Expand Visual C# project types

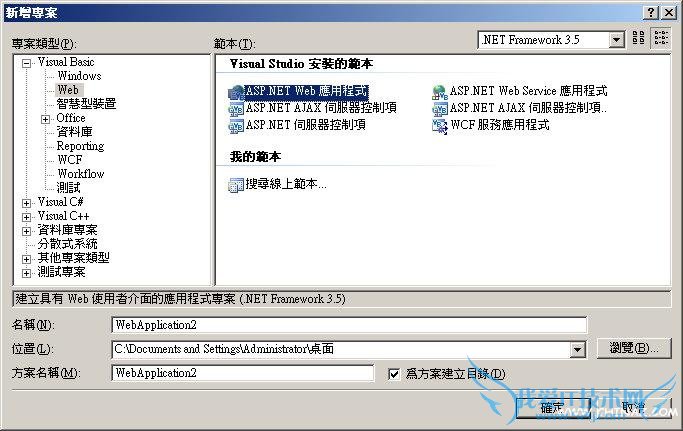pyautogui.click(x=26, y=203)
